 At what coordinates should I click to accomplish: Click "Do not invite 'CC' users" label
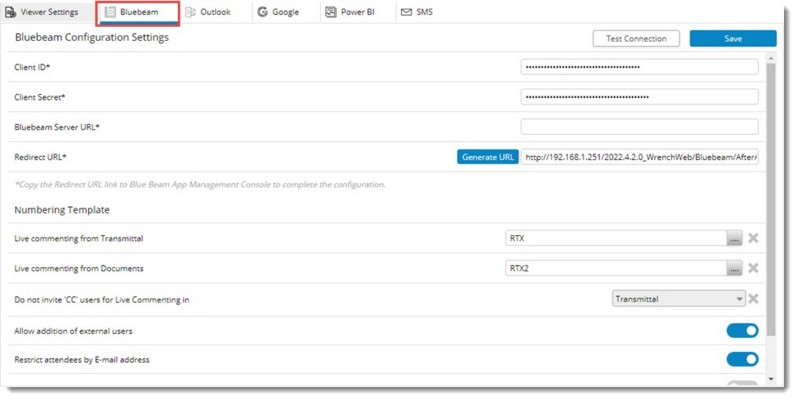point(102,300)
